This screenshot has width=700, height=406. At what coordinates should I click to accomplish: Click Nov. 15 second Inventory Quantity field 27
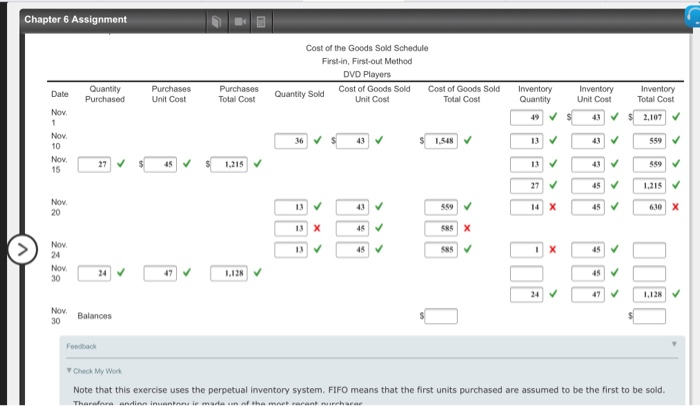click(x=527, y=186)
